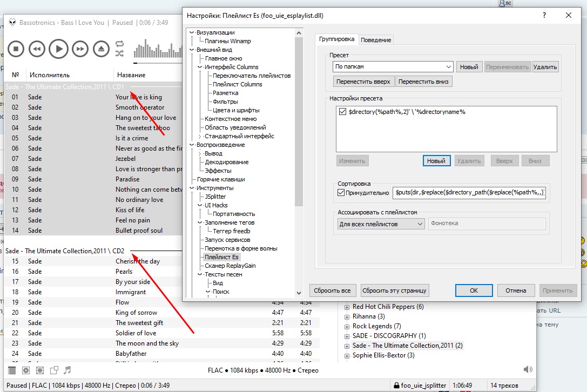Toggle the Принудительно sorting checkbox
This screenshot has width=587, height=392.
coord(341,193)
